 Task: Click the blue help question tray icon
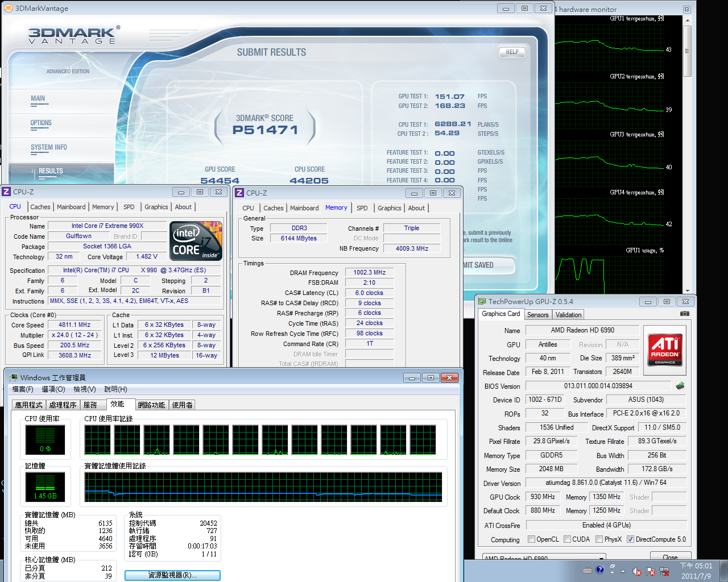point(600,569)
